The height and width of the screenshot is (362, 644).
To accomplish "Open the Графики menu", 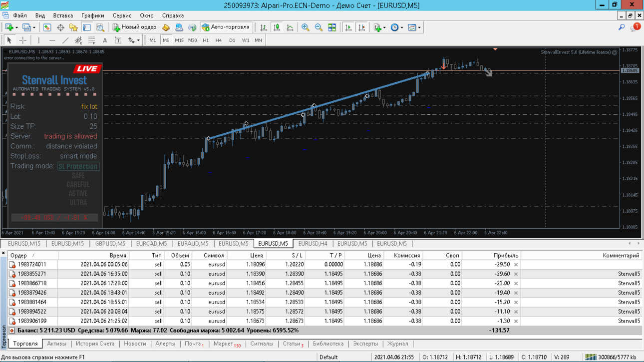I will pos(93,15).
